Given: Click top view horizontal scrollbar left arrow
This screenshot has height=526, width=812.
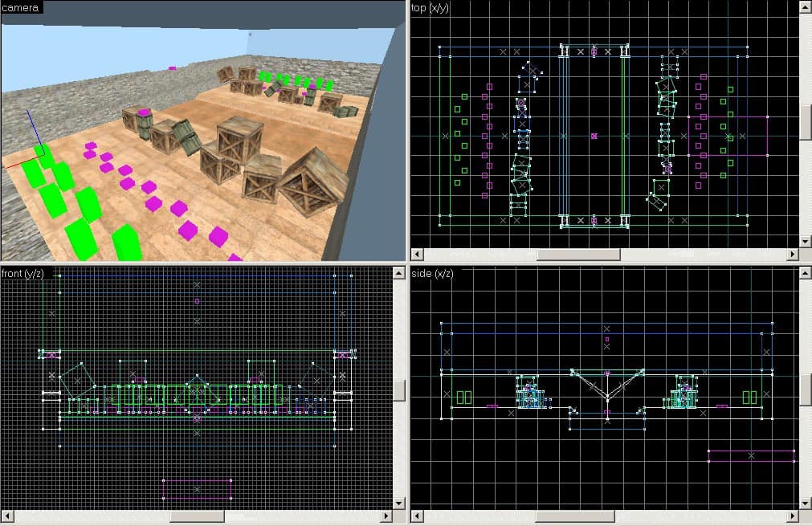Looking at the screenshot, I should click(417, 254).
